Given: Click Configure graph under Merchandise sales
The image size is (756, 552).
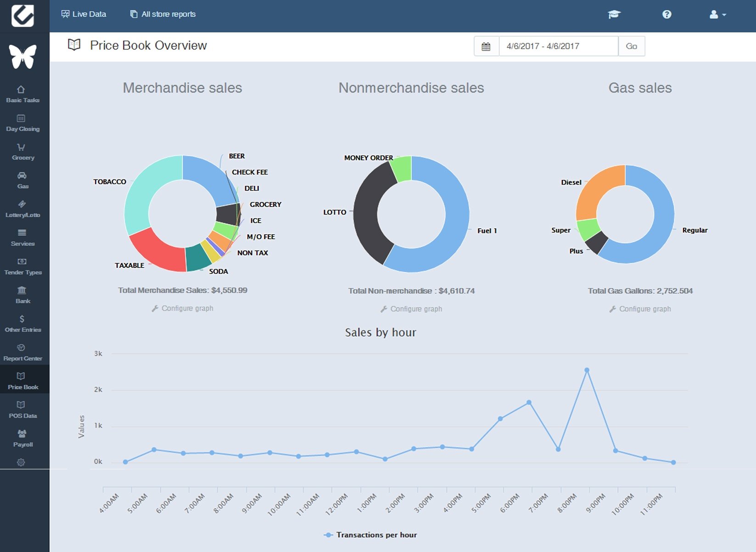Looking at the screenshot, I should pyautogui.click(x=183, y=309).
